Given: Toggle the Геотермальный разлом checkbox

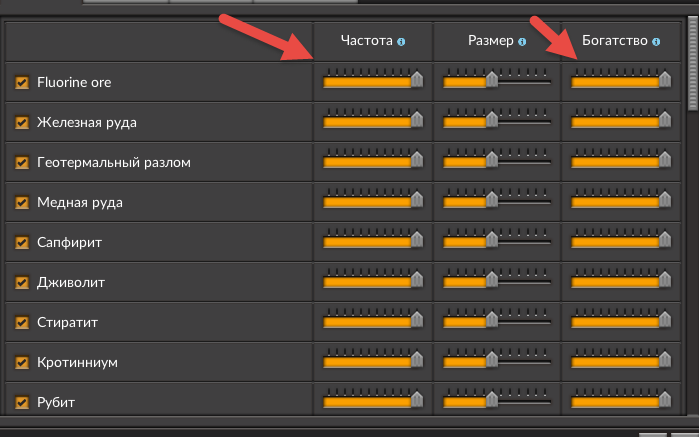Looking at the screenshot, I should (x=22, y=162).
